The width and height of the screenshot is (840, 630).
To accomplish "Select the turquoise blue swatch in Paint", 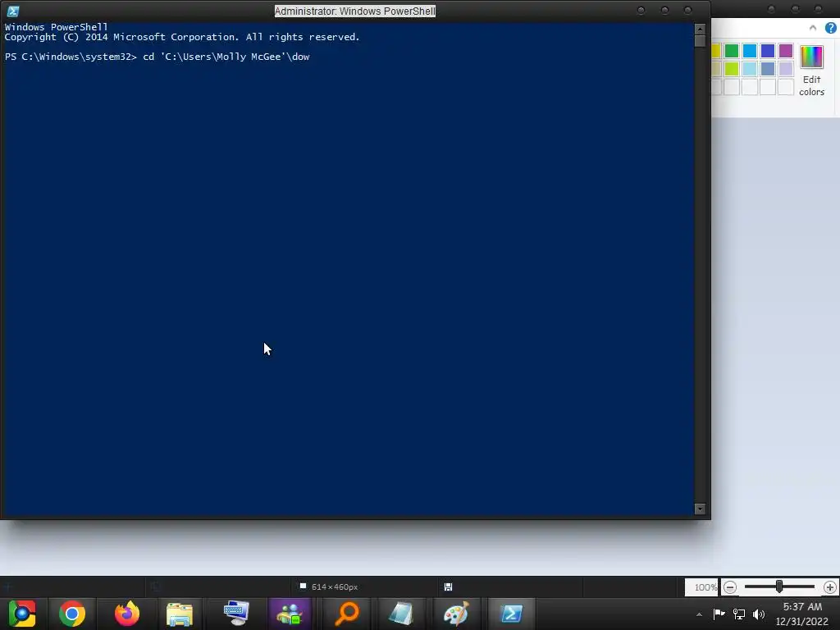I will 750,51.
